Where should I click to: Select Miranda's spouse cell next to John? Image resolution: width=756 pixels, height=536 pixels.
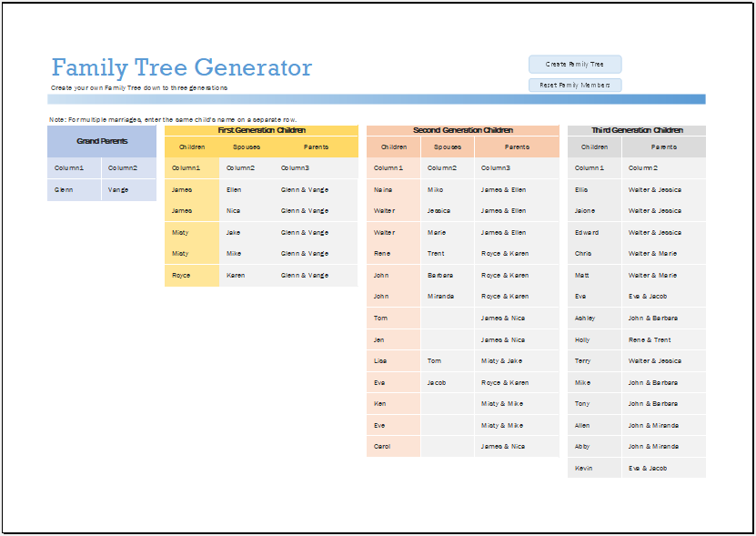point(446,296)
